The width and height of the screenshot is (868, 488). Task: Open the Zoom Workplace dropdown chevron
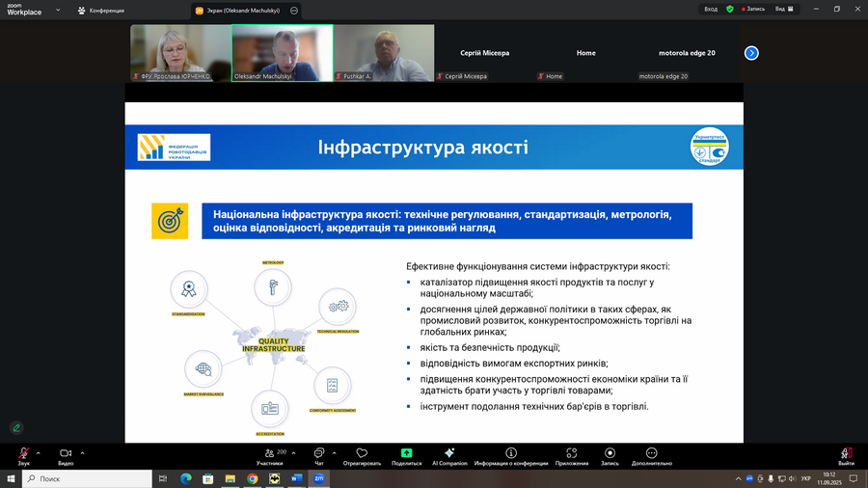click(58, 10)
